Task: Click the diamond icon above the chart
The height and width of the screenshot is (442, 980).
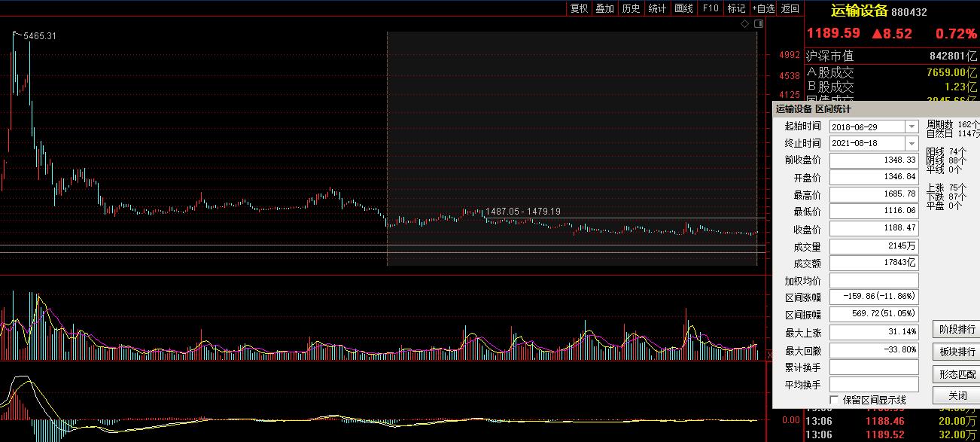Action: click(745, 24)
